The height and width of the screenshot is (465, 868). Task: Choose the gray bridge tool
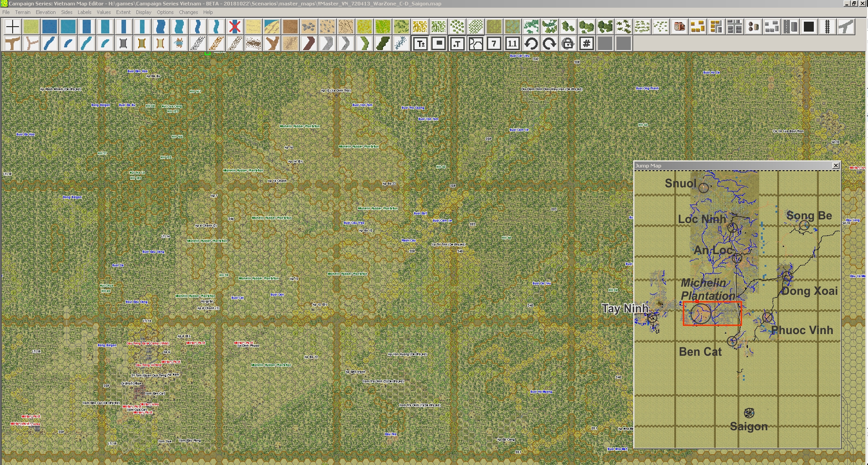pyautogui.click(x=124, y=44)
